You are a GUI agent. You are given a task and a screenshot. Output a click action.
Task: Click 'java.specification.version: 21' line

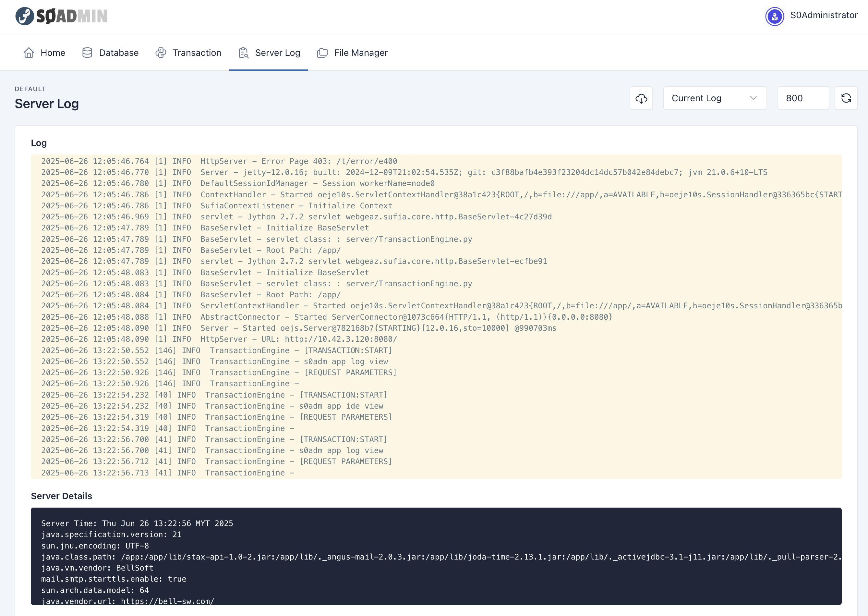[x=112, y=535]
